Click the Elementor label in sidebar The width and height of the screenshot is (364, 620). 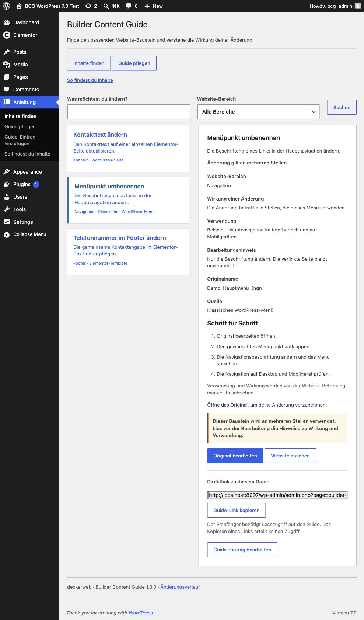(25, 35)
